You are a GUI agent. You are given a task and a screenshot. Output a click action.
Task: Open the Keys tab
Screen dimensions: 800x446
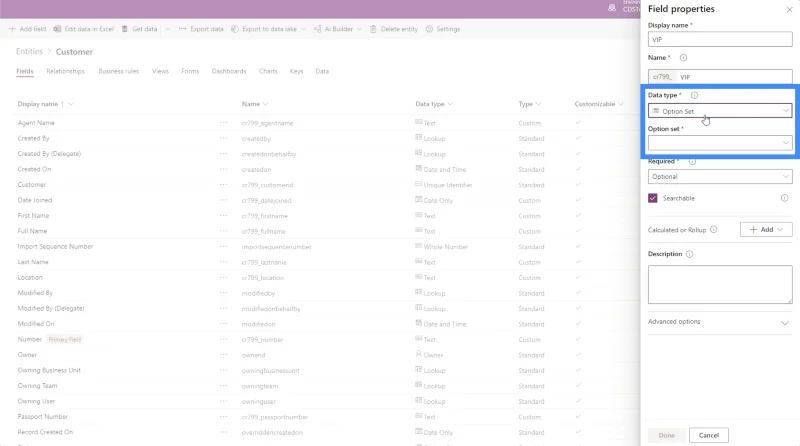[x=296, y=71]
